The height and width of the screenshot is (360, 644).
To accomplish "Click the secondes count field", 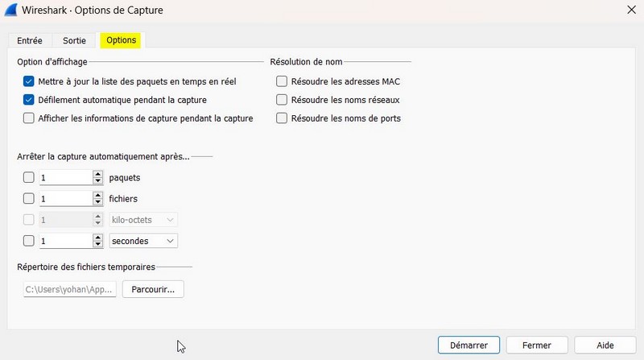I will pos(66,241).
